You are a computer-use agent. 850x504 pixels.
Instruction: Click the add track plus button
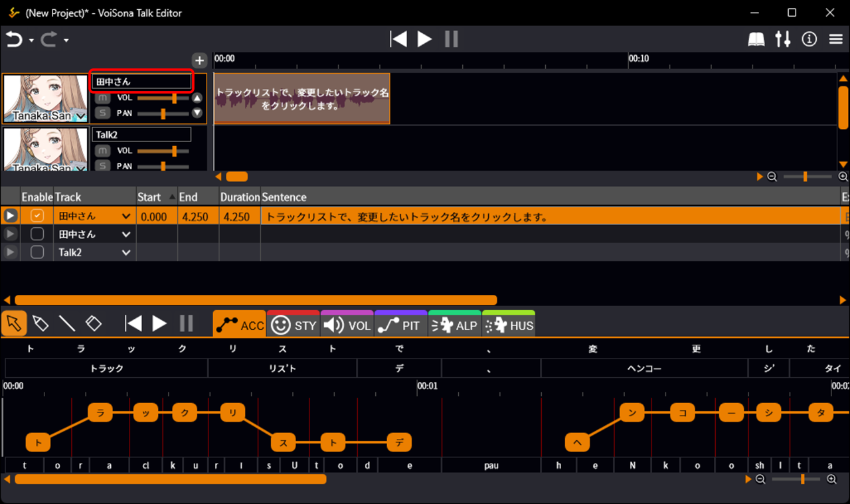click(x=199, y=60)
